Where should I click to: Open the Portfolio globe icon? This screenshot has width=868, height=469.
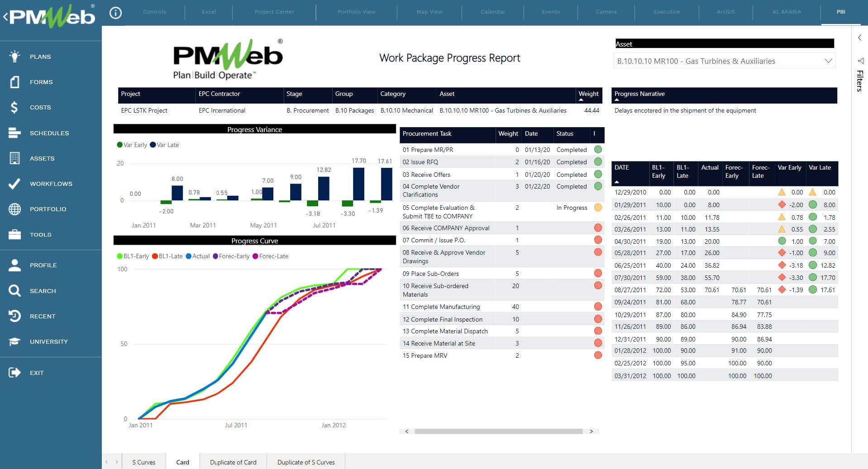pos(14,209)
